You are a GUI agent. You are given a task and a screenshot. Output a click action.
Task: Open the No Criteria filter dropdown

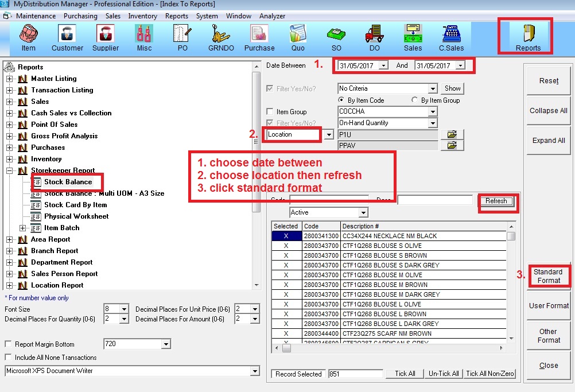[x=433, y=89]
